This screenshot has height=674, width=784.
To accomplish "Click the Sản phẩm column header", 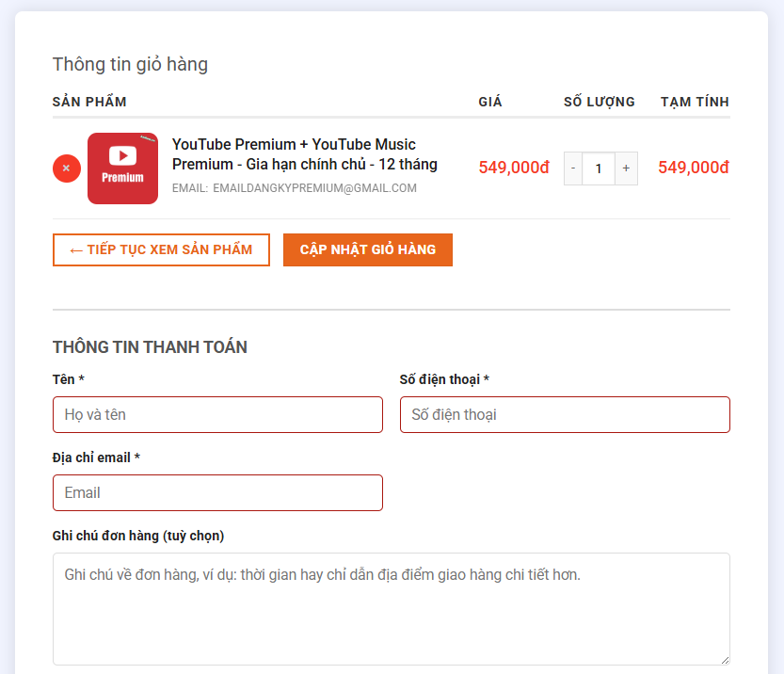I will [x=89, y=102].
